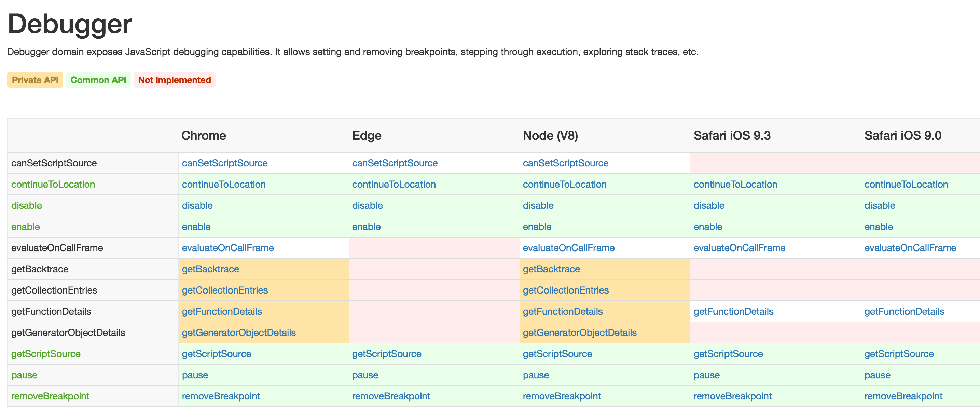Open Edge canSetScriptSource link

click(395, 163)
